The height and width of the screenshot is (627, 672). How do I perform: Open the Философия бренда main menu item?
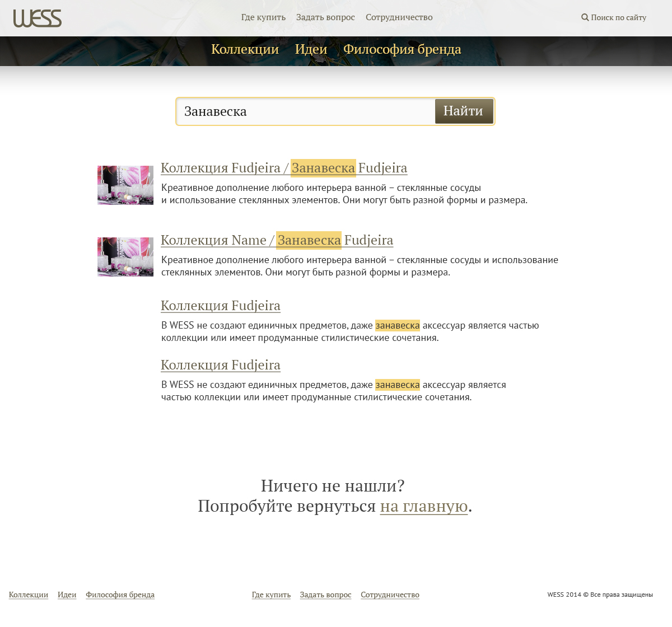pos(402,49)
